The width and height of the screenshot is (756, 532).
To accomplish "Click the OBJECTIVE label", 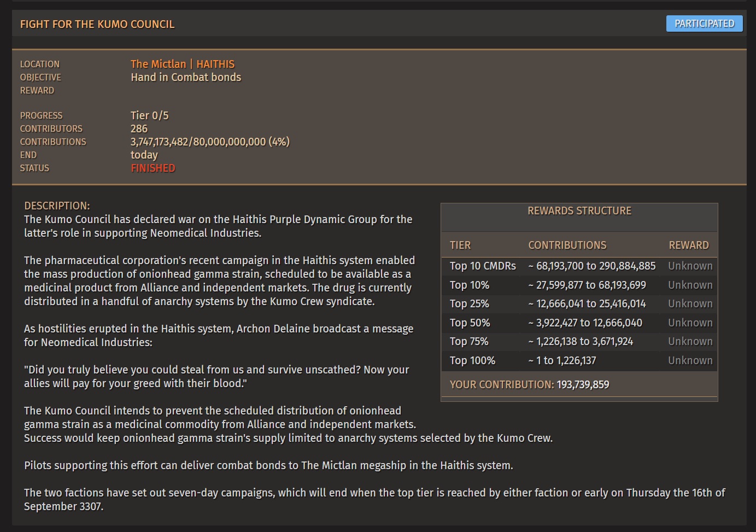I will pos(40,77).
